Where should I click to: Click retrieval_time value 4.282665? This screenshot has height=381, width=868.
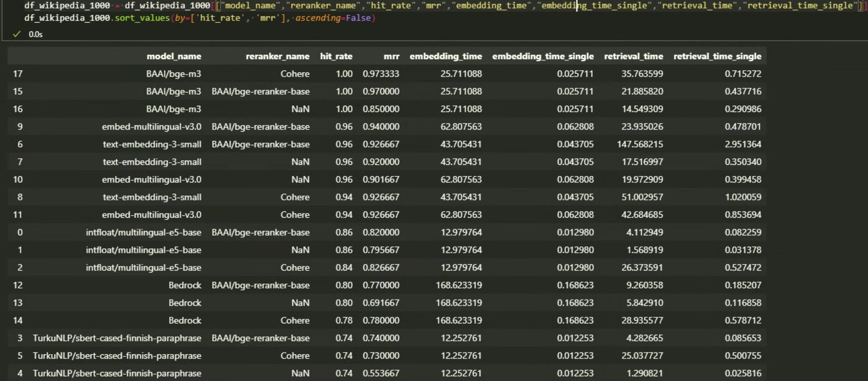tap(645, 338)
